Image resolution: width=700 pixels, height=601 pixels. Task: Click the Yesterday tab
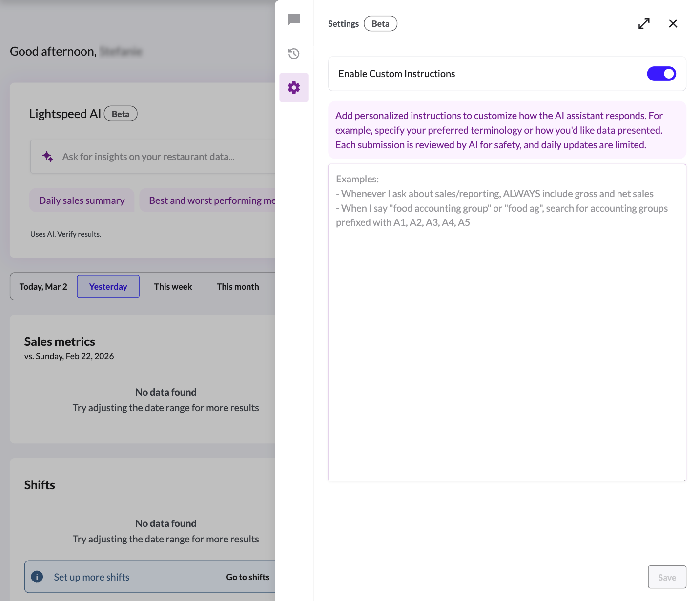[108, 286]
